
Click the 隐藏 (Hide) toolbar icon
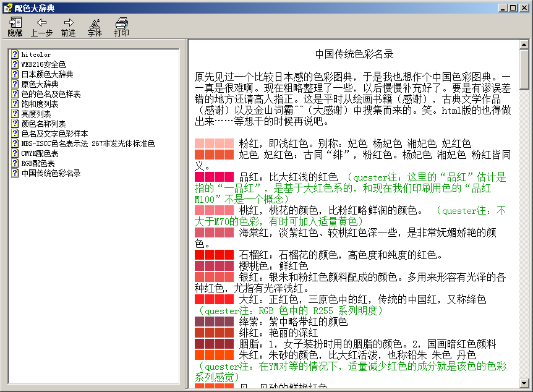pyautogui.click(x=15, y=27)
